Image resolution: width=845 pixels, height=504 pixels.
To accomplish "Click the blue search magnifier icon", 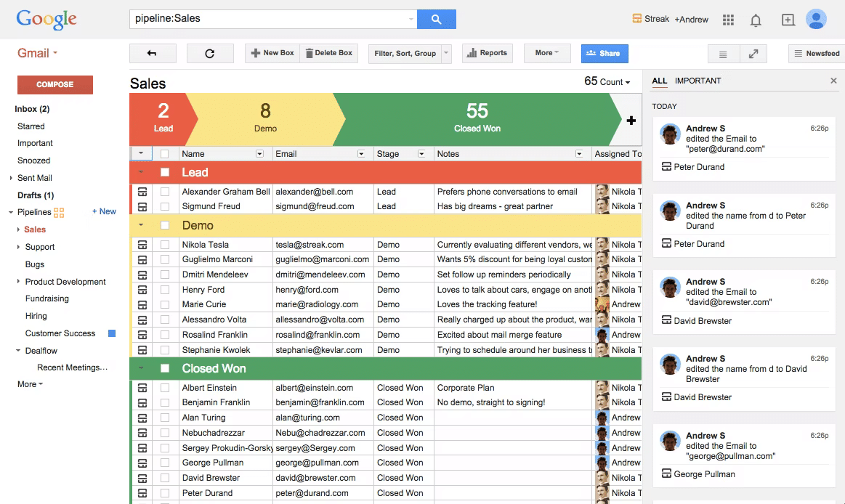I will click(x=437, y=18).
